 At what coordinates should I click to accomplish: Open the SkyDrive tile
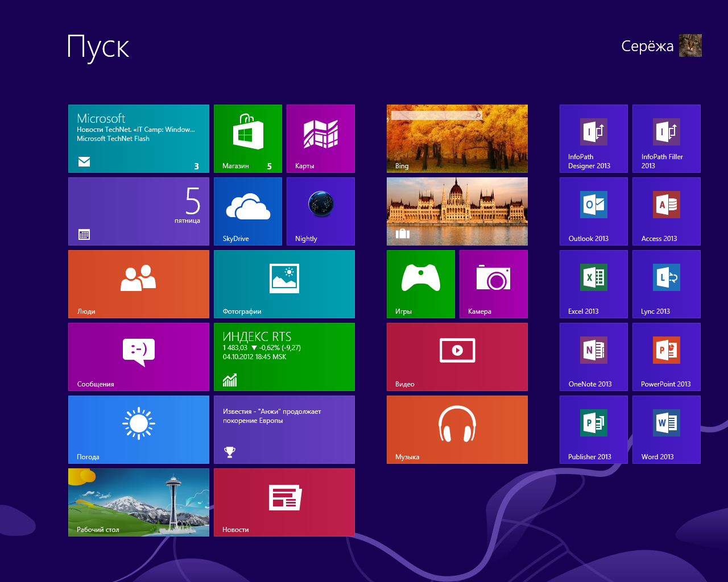pyautogui.click(x=248, y=211)
